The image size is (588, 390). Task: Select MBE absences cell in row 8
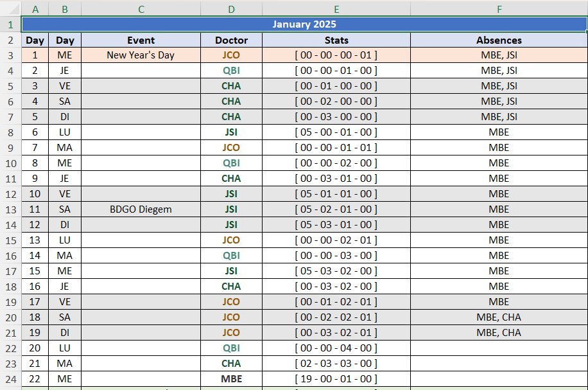(x=499, y=132)
